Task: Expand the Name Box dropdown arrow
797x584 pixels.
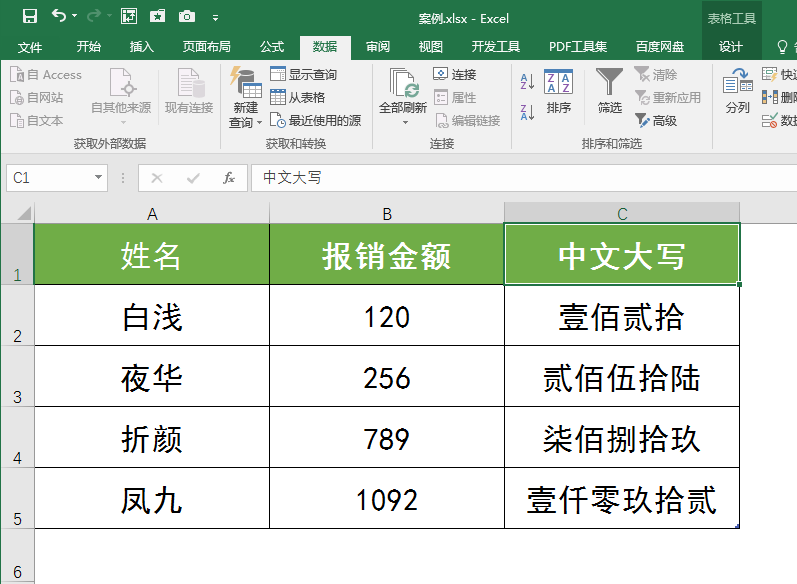Action: 98,177
